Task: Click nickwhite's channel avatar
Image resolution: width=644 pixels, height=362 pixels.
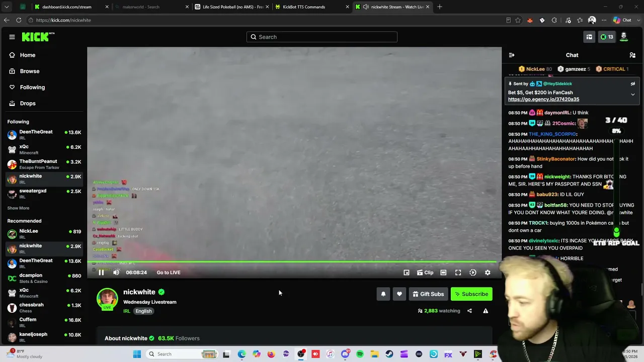Action: [107, 299]
